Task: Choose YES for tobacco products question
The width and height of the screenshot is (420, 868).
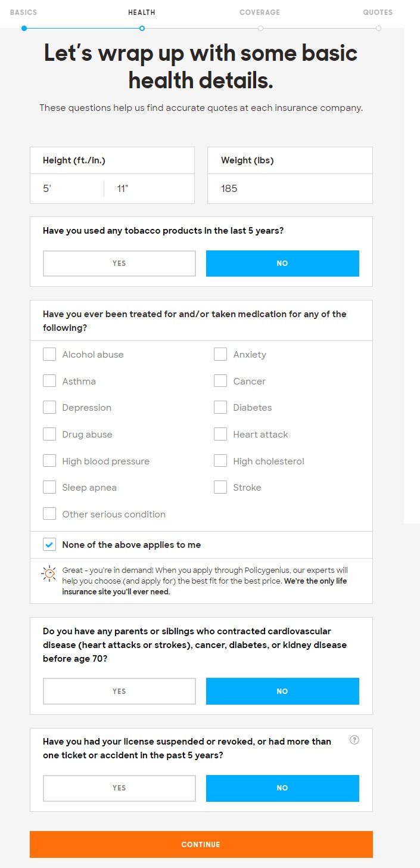Action: tap(119, 263)
